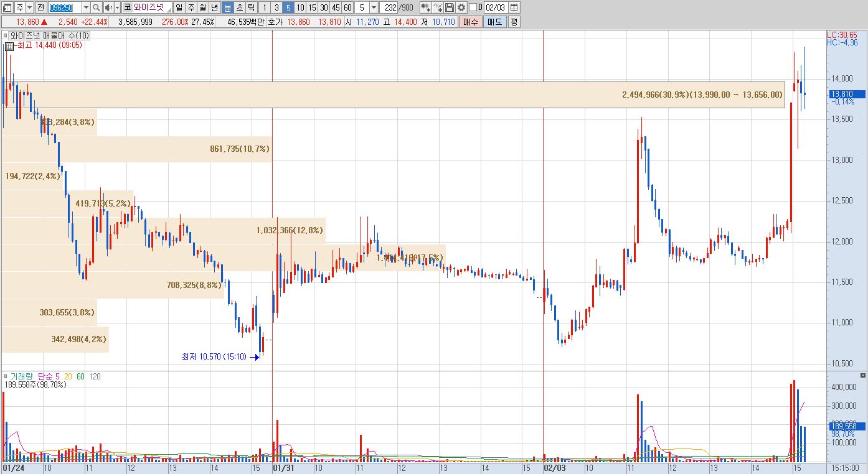
Task: Select 분 minute chart period
Action: (227, 7)
